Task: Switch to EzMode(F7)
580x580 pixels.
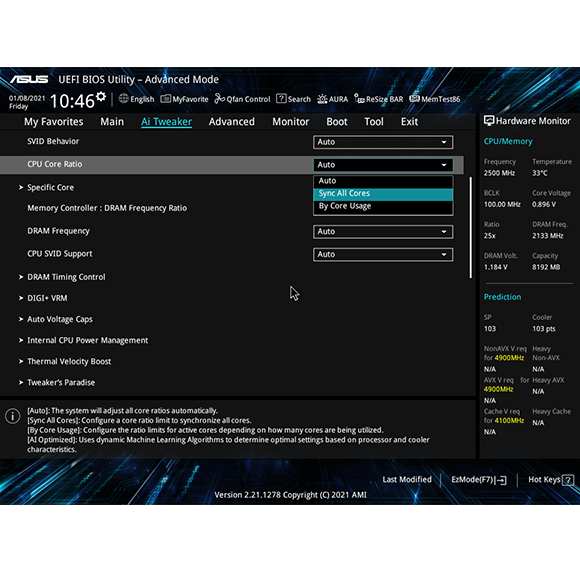Action: (479, 480)
